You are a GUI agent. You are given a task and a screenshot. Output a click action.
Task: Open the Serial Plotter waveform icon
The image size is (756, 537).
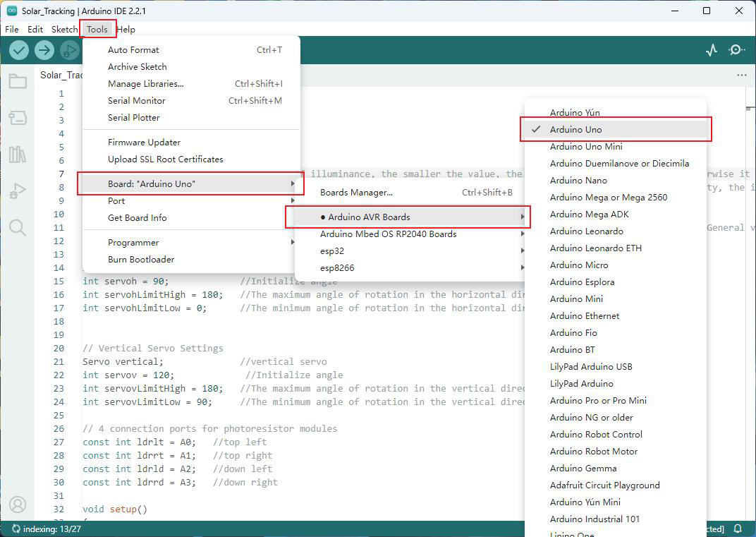coord(712,50)
